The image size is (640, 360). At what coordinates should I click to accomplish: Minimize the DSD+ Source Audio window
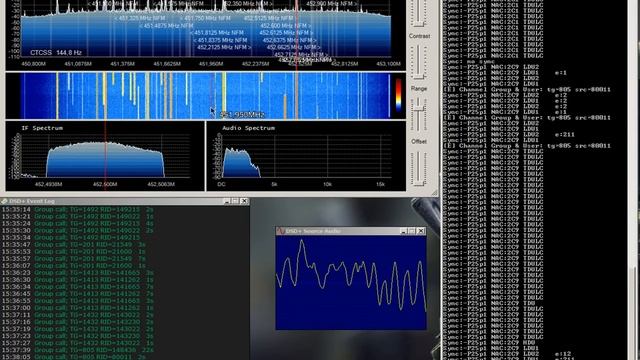(403, 231)
